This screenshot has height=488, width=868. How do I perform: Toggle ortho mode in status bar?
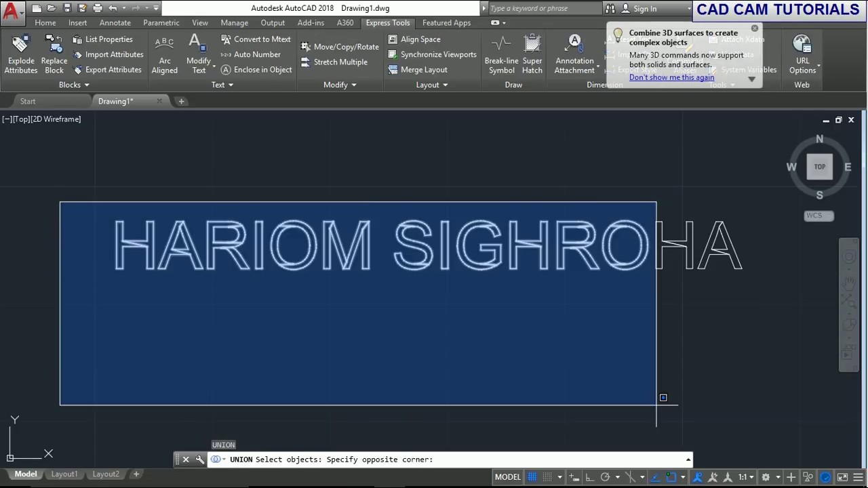[590, 477]
